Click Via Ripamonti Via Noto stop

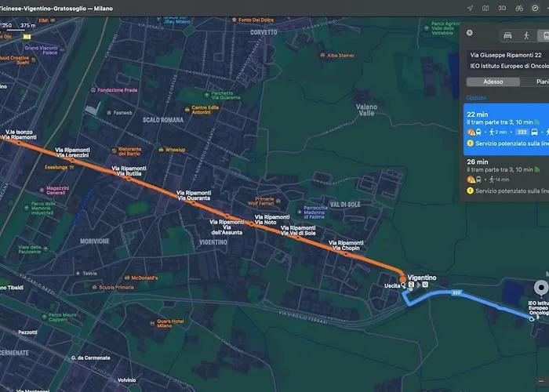click(252, 223)
